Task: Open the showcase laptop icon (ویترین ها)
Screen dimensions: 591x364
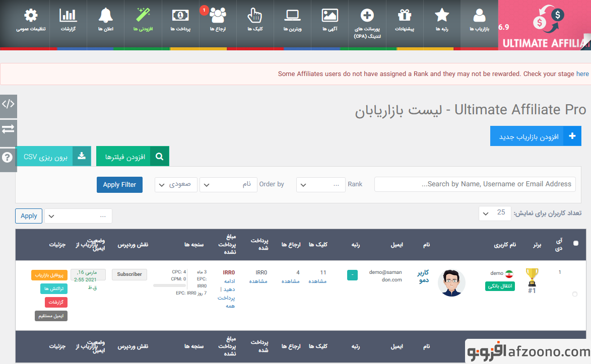Action: point(292,16)
